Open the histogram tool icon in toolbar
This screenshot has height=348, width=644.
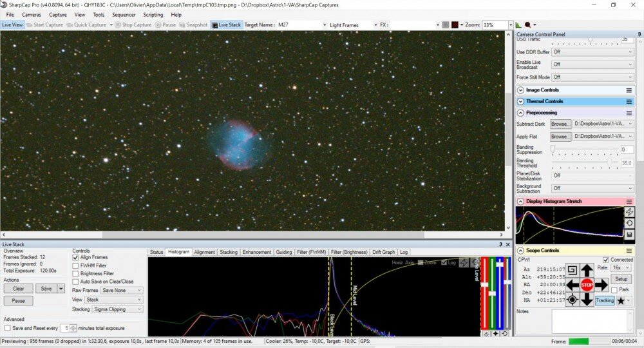(x=518, y=24)
